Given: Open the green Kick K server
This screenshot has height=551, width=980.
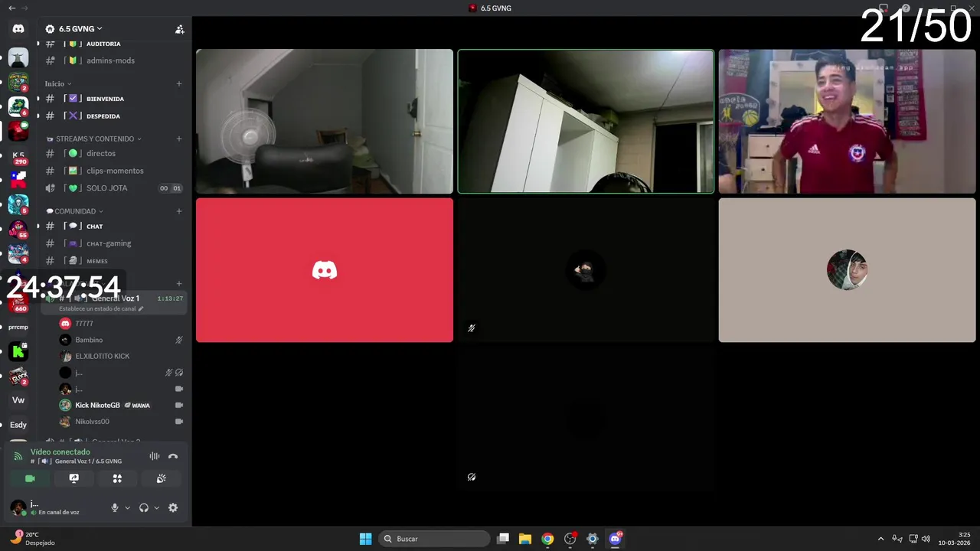Looking at the screenshot, I should (18, 351).
